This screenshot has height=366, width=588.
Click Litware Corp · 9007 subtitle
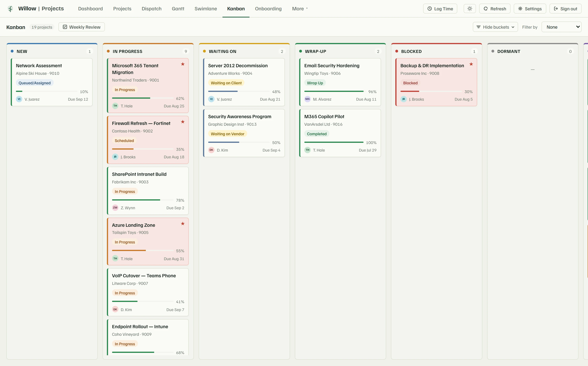[x=130, y=283]
